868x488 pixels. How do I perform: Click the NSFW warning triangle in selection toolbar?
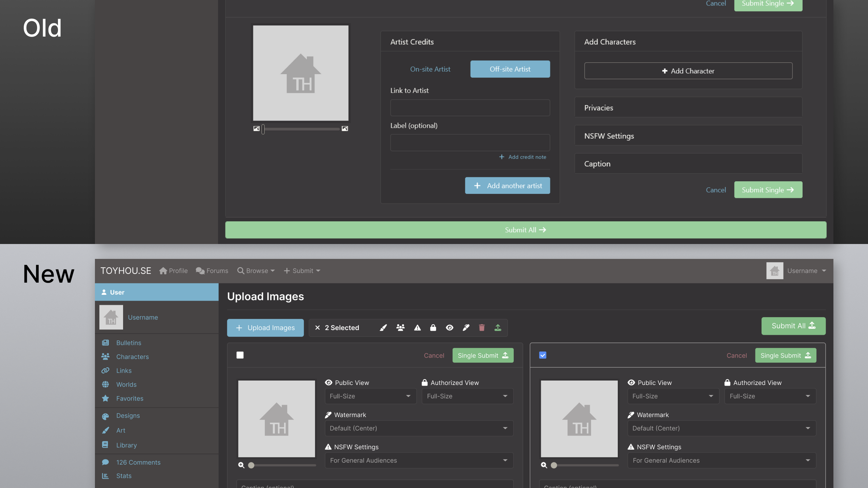click(x=417, y=328)
